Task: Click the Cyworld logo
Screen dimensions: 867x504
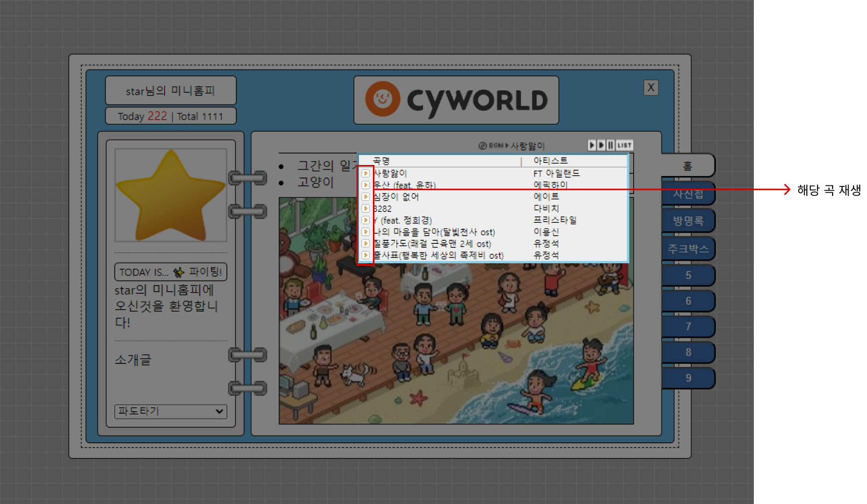Action: (x=456, y=100)
